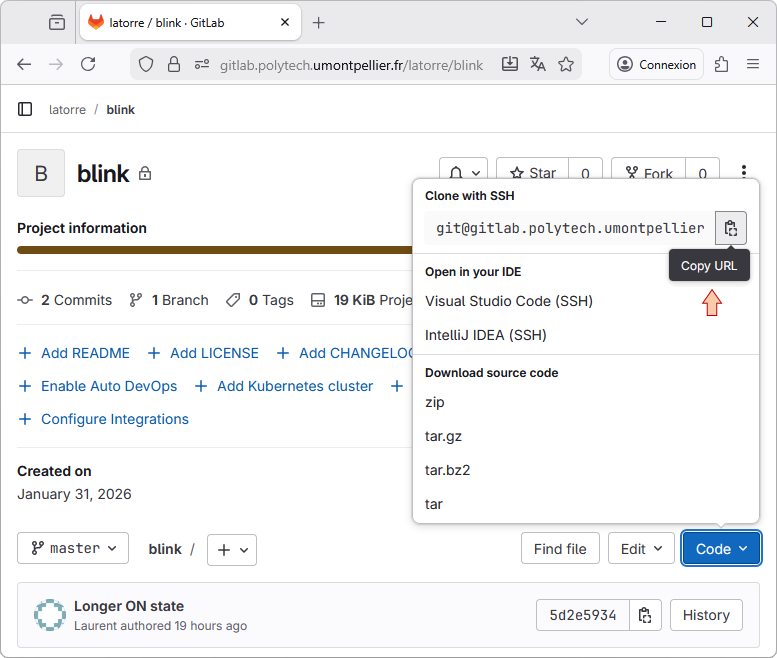This screenshot has height=658, width=777.
Task: Open Firefox application hamburger menu
Action: 753,64
